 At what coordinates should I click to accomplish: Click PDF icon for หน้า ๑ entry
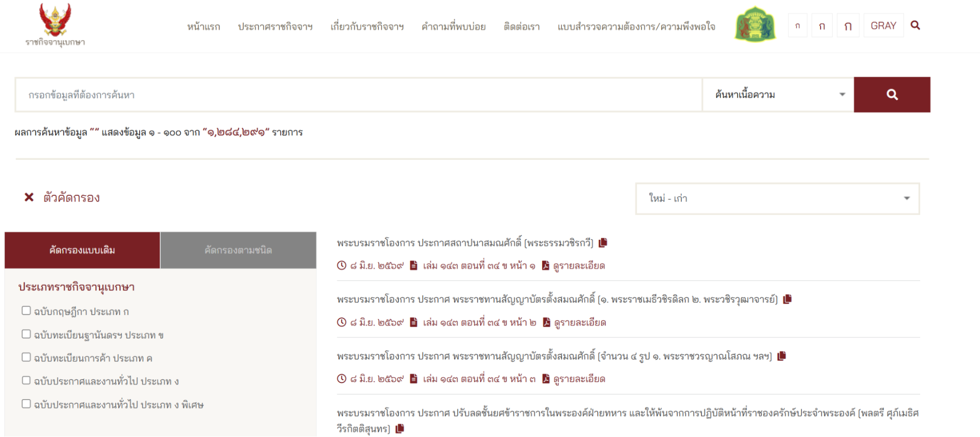[x=546, y=266]
